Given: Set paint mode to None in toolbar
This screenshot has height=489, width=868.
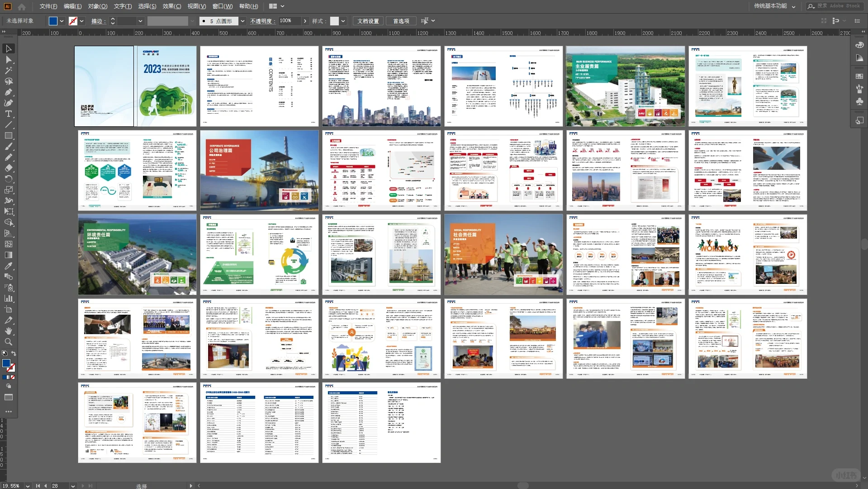Looking at the screenshot, I should [13, 377].
